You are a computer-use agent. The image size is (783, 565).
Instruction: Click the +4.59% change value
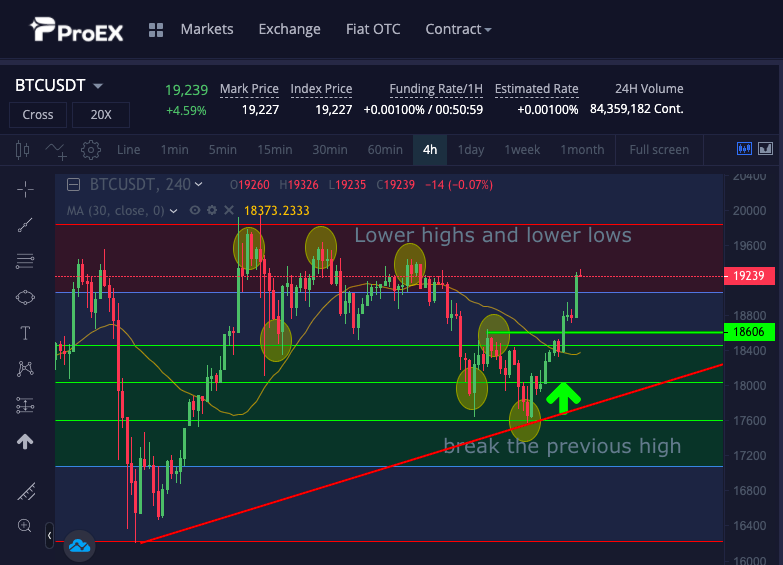click(186, 110)
